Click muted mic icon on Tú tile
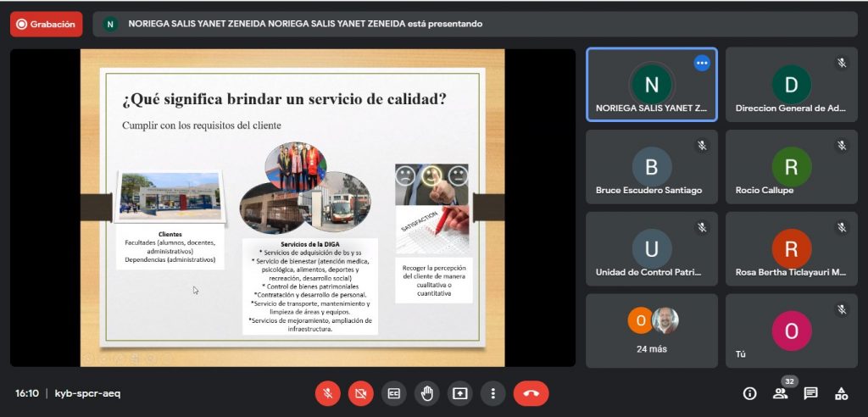The width and height of the screenshot is (868, 417). point(842,309)
